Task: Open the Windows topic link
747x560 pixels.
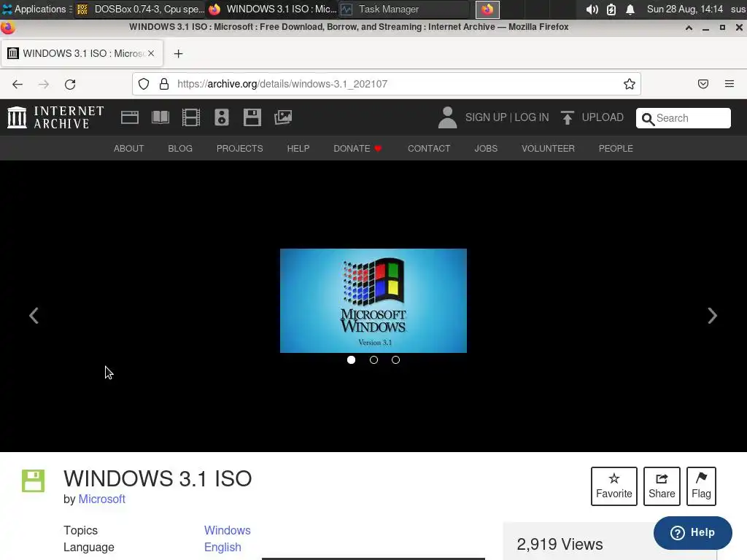Action: click(x=228, y=531)
